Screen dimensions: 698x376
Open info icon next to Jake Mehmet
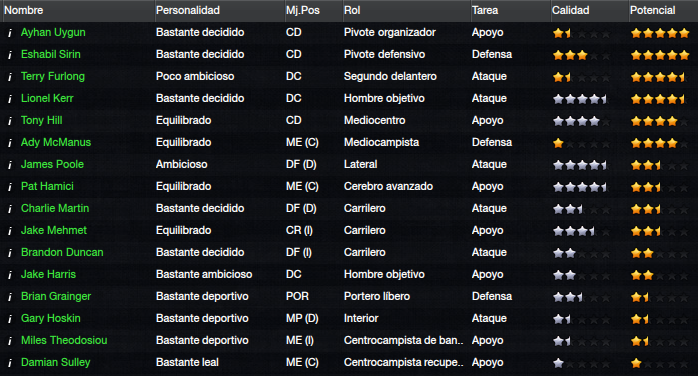coord(9,231)
